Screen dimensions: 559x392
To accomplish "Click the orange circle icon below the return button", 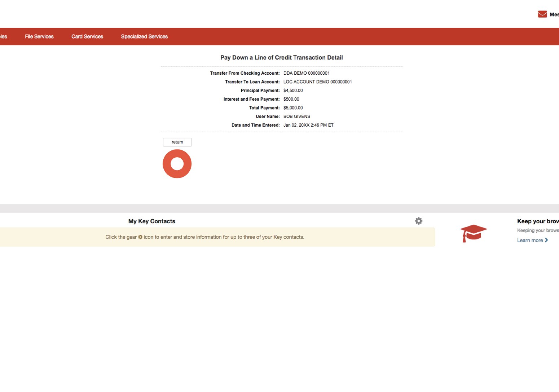I will (x=177, y=163).
